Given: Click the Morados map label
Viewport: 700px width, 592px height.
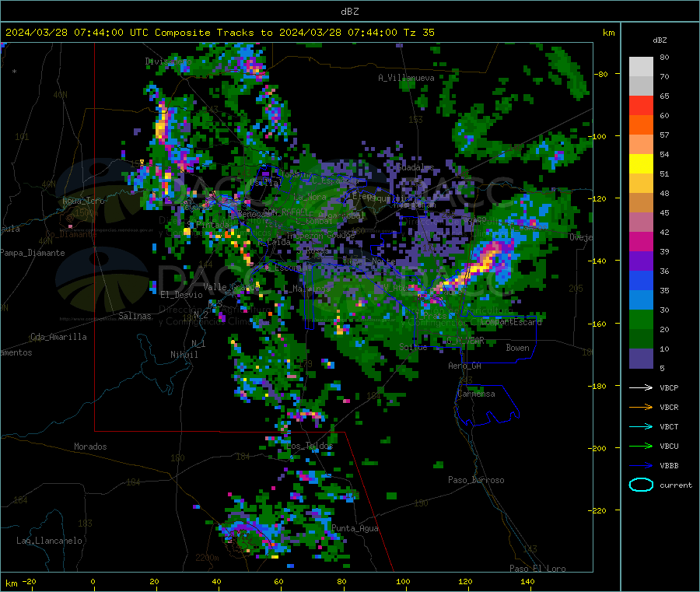Looking at the screenshot, I should [90, 447].
